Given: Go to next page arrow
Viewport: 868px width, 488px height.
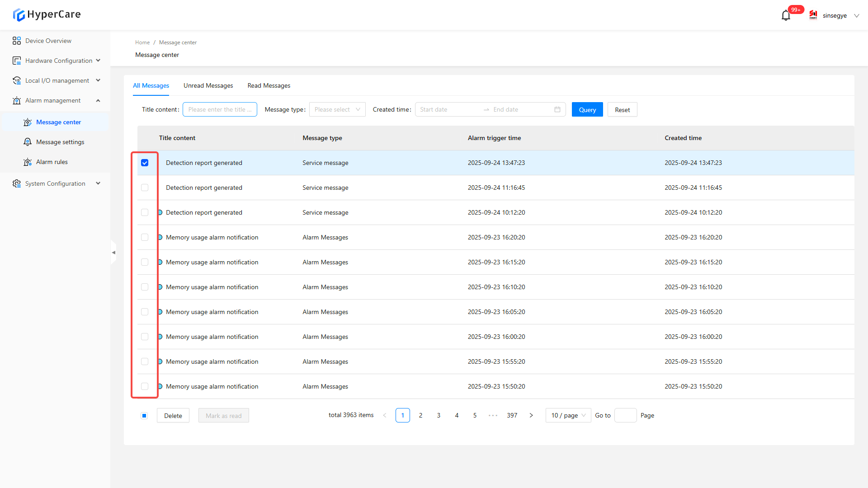Looking at the screenshot, I should [x=531, y=415].
